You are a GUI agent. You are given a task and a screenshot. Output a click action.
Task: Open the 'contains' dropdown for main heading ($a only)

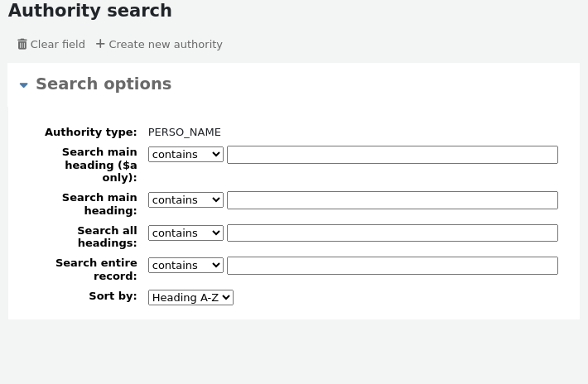click(x=186, y=155)
